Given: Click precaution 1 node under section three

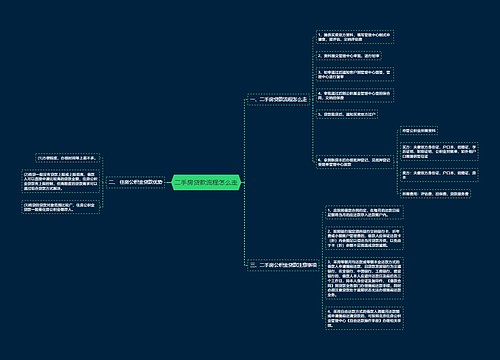Looking at the screenshot, I should coord(364,212).
